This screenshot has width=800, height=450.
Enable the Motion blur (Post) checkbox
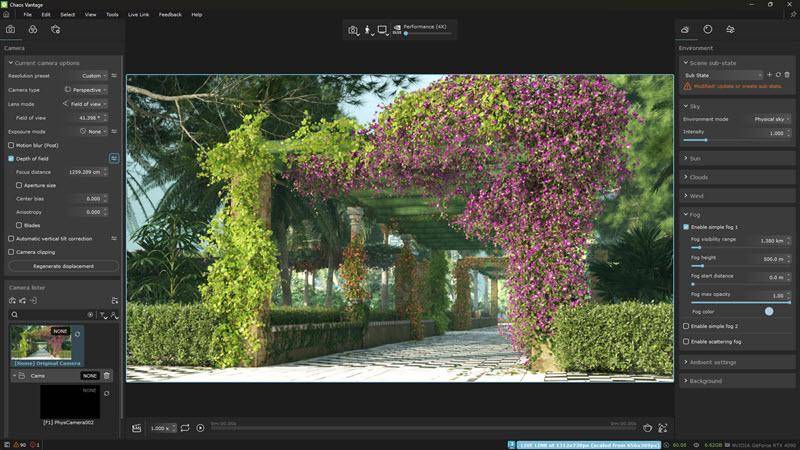coord(11,145)
